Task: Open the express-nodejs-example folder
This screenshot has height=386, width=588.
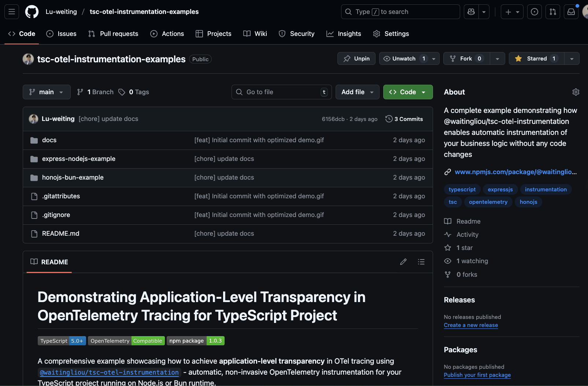Action: point(79,159)
